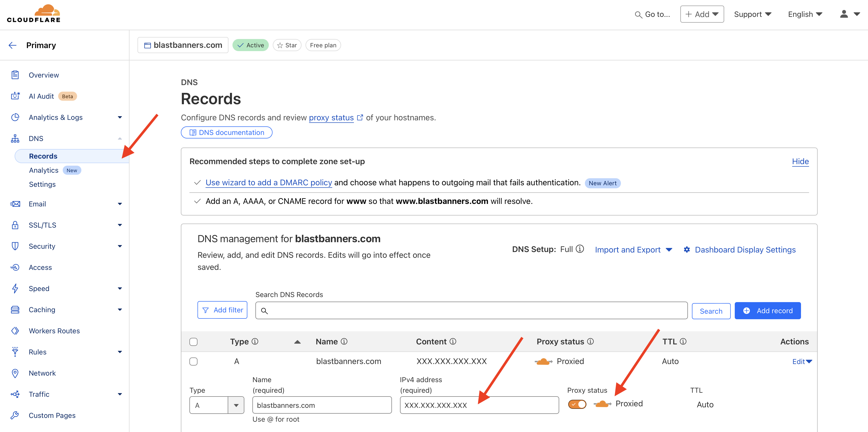868x432 pixels.
Task: Click the Cloudflare logo
Action: 34,13
